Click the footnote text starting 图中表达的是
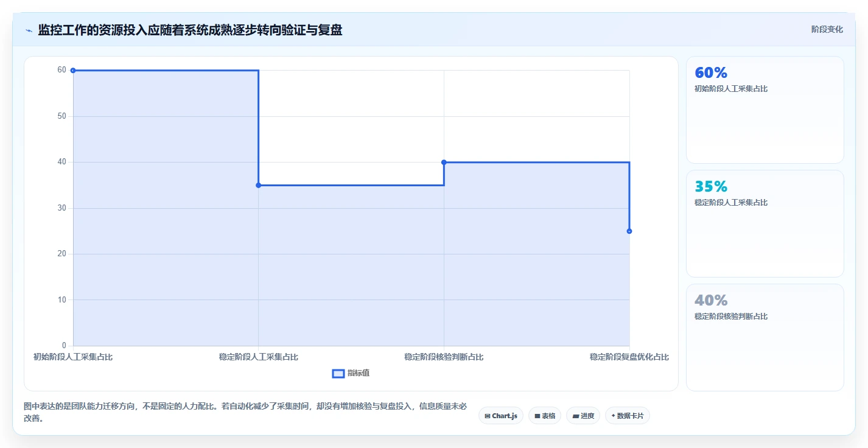This screenshot has width=868, height=448. point(245,412)
